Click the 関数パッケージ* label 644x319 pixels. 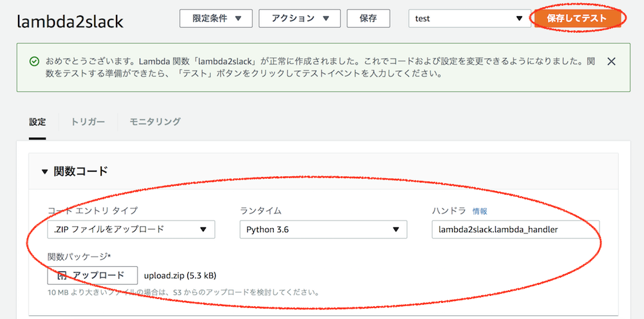pyautogui.click(x=79, y=256)
